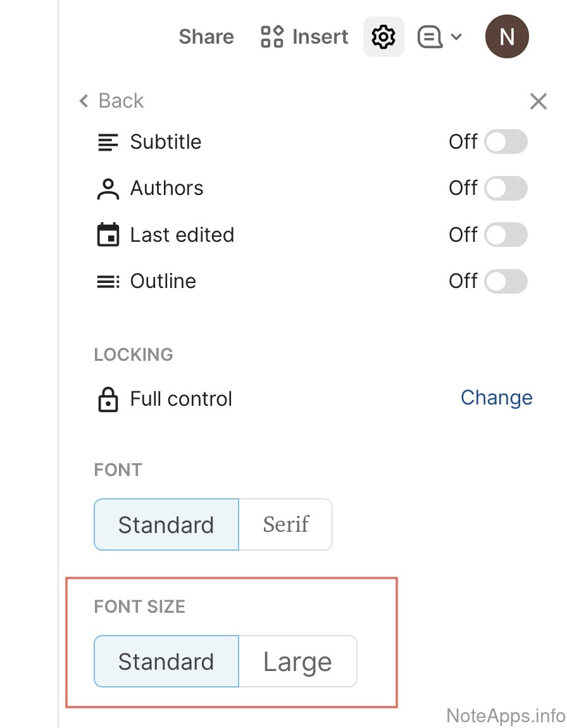Viewport: 567px width, 728px height.
Task: Turn on the Authors toggle
Action: tap(506, 188)
